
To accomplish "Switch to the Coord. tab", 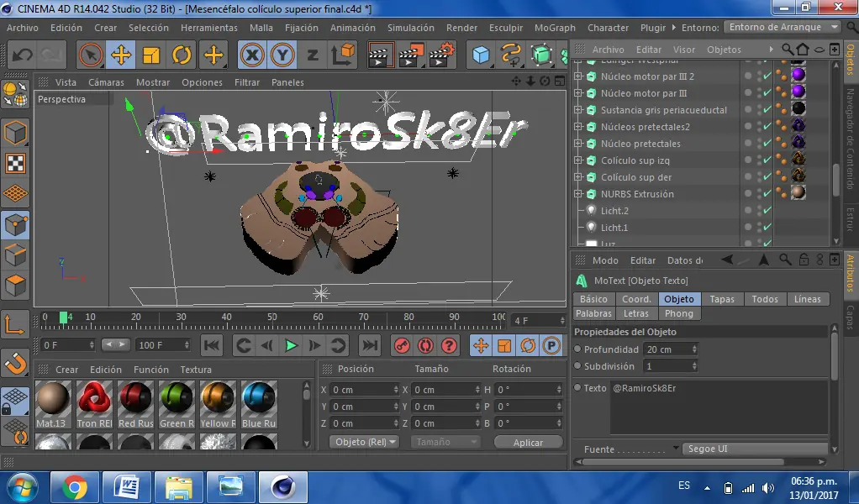I will tap(636, 299).
